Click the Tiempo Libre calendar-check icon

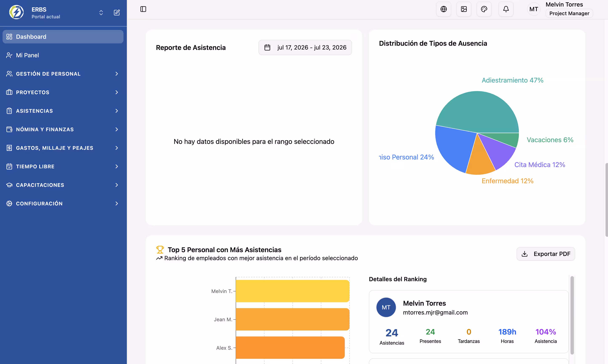(9, 166)
